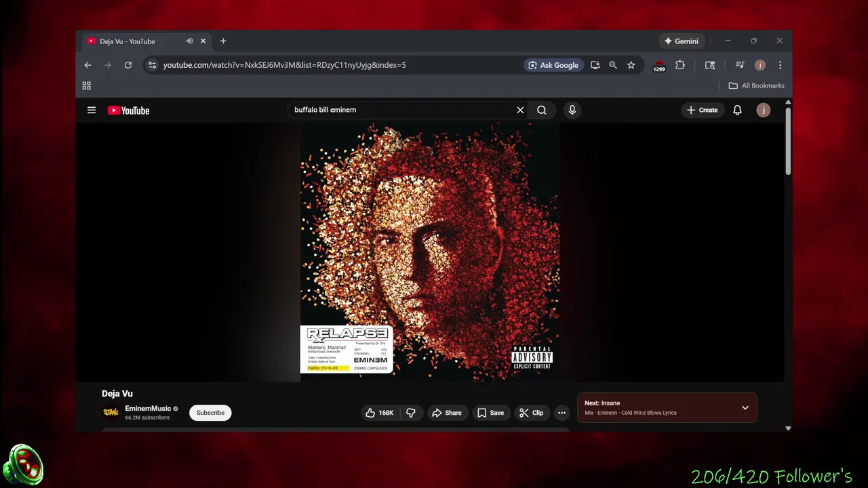Like the Deja Vu video
The height and width of the screenshot is (488, 868).
point(380,413)
